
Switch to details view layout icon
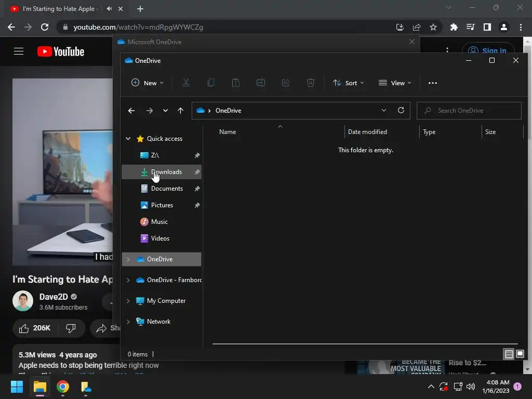coord(509,354)
